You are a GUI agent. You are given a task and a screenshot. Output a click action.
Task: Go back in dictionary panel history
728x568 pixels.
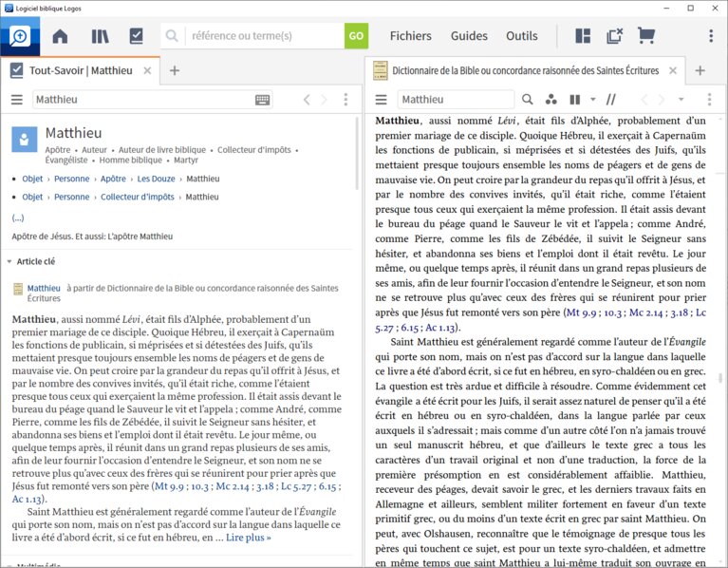tap(644, 100)
